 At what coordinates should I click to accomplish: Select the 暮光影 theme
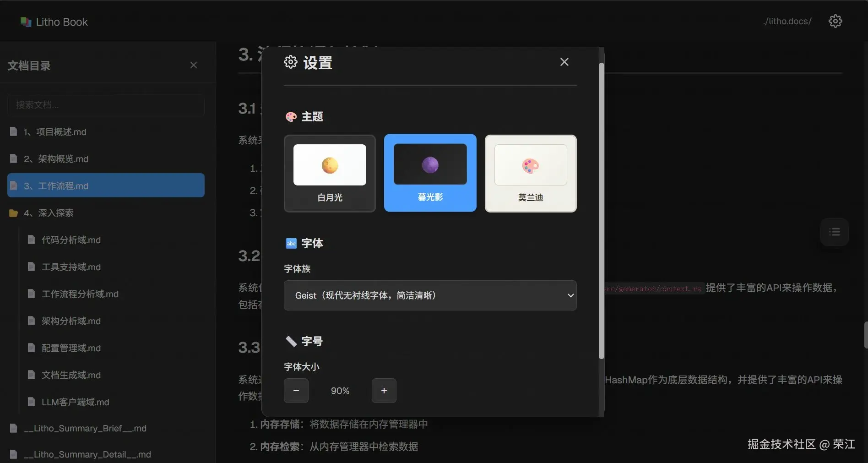click(429, 174)
